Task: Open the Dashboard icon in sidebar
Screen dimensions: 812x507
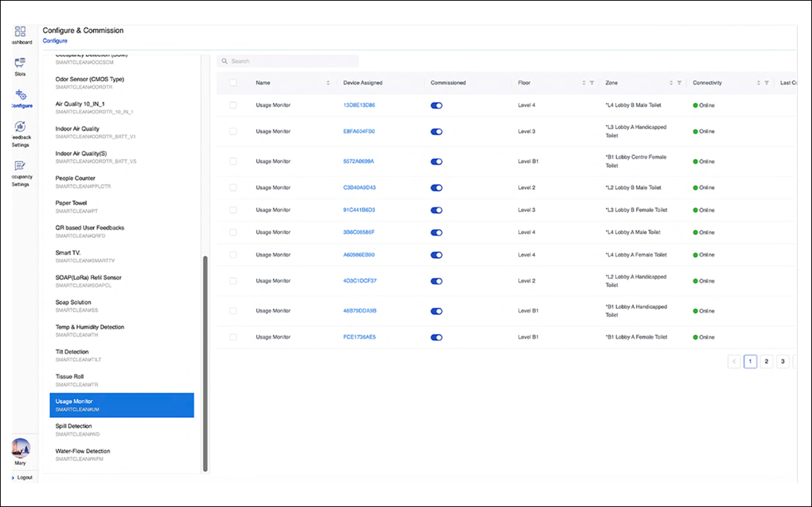Action: 20,32
